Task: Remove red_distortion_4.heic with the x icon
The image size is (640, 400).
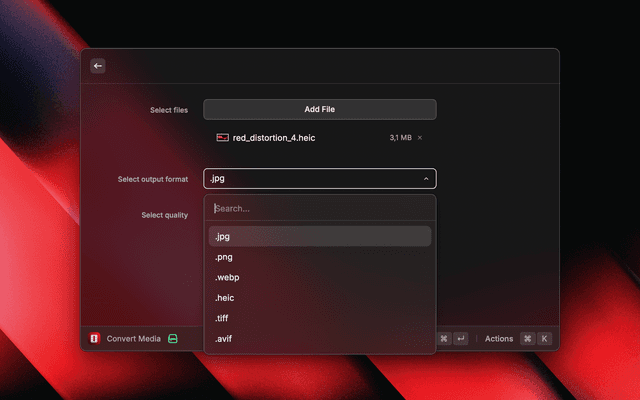Action: click(420, 138)
